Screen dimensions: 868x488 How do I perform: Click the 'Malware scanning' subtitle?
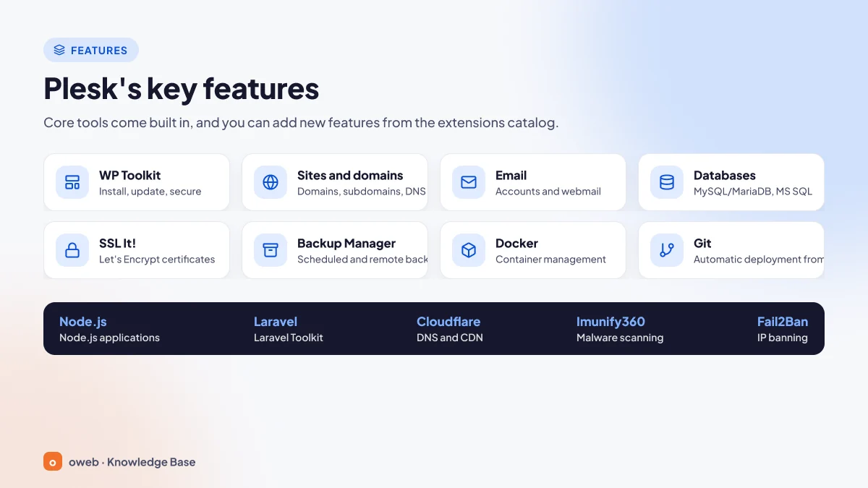[620, 338]
